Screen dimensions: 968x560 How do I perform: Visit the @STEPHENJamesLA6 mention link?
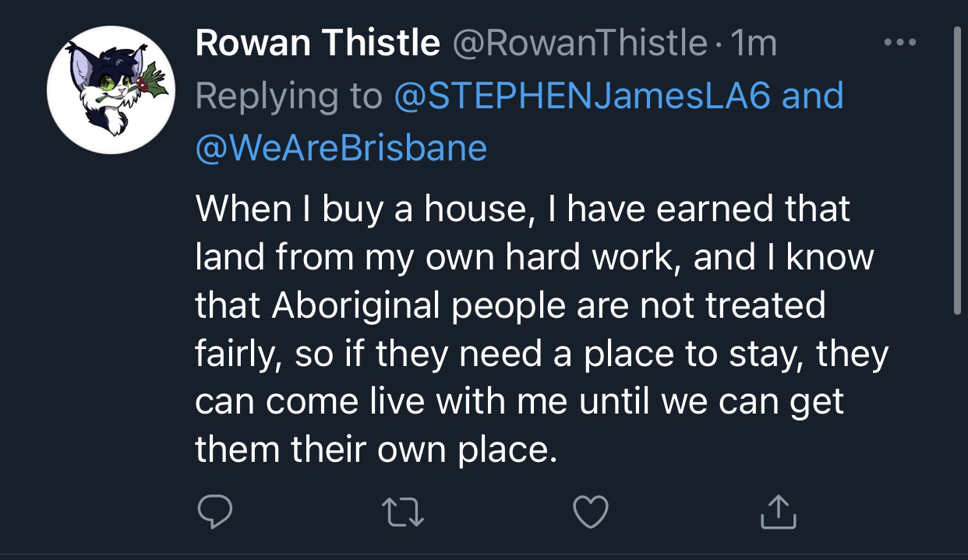point(583,95)
